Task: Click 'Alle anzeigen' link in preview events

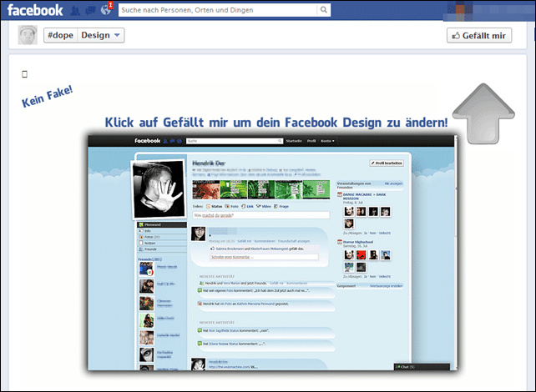Action: click(393, 183)
